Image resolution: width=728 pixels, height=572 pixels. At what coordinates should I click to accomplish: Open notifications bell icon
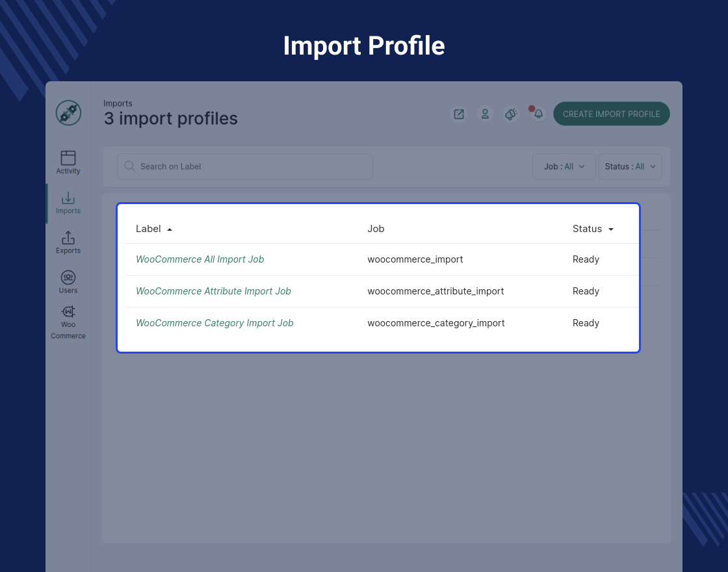pos(538,114)
